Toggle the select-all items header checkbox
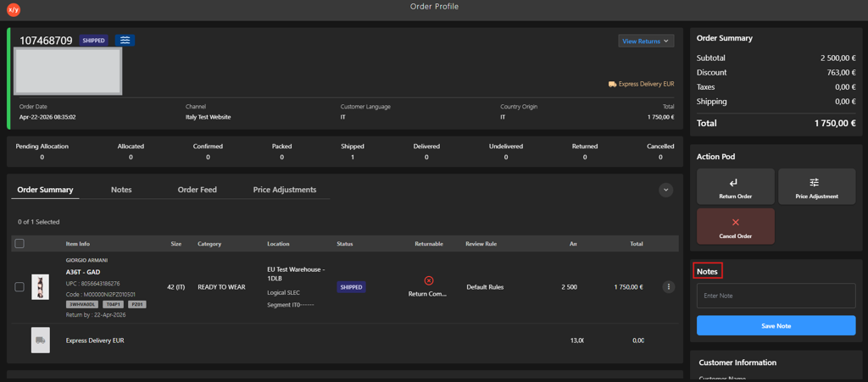This screenshot has height=382, width=868. [19, 243]
